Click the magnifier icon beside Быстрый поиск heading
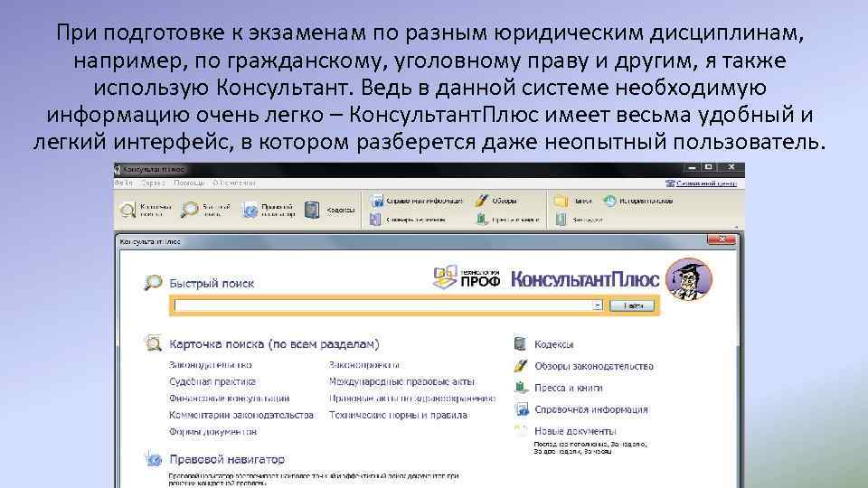The width and height of the screenshot is (868, 488). point(153,283)
